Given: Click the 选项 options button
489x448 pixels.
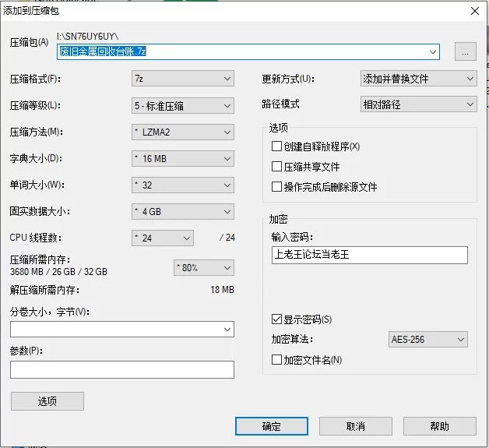Looking at the screenshot, I should coord(47,401).
